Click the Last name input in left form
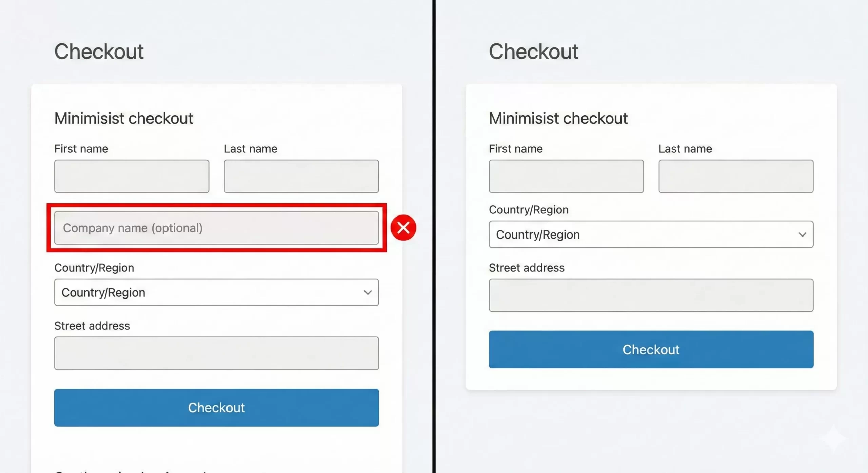This screenshot has width=868, height=473. coord(301,176)
